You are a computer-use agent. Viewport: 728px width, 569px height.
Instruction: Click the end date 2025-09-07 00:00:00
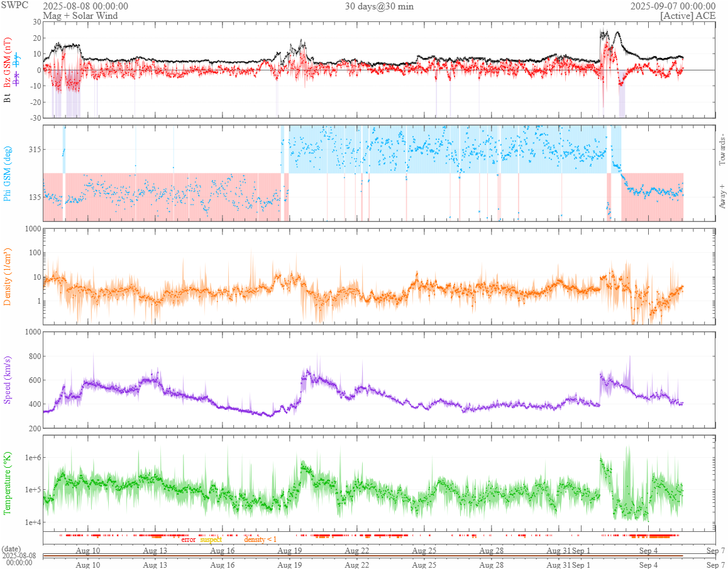(673, 6)
